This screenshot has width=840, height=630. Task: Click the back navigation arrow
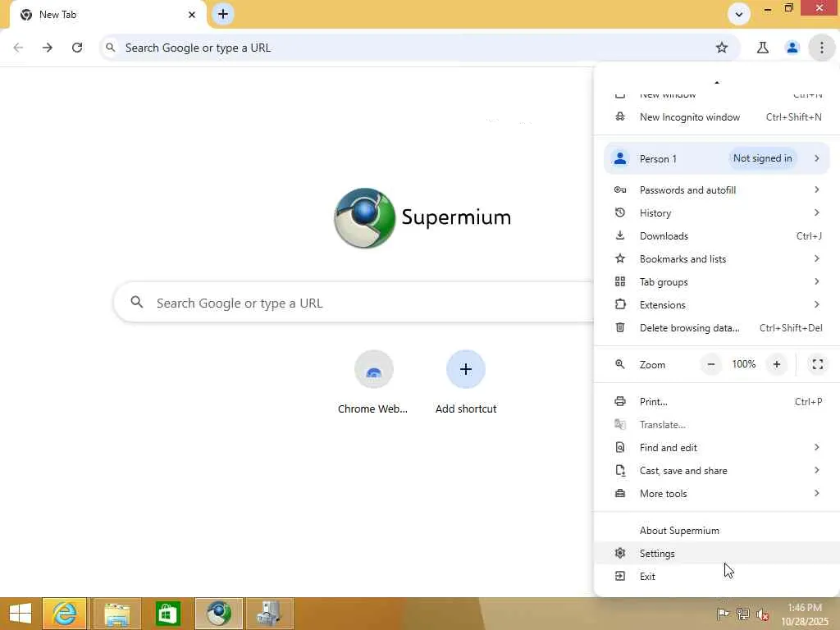tap(18, 48)
